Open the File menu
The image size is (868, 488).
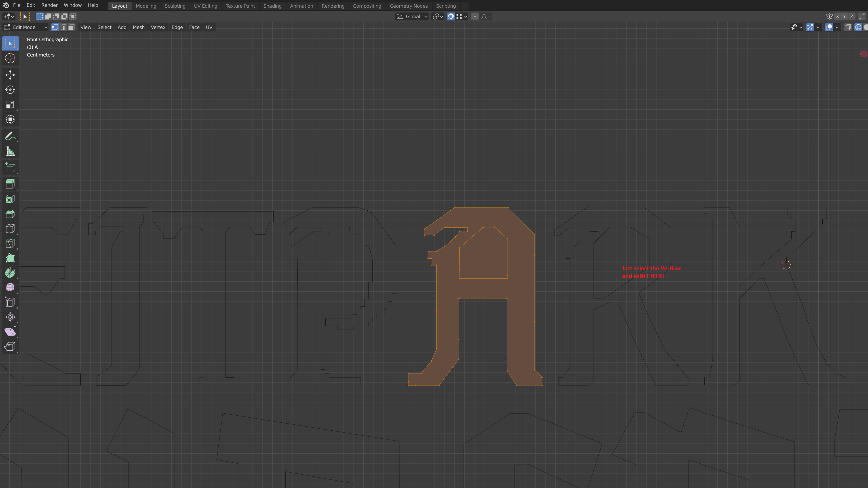pos(16,5)
